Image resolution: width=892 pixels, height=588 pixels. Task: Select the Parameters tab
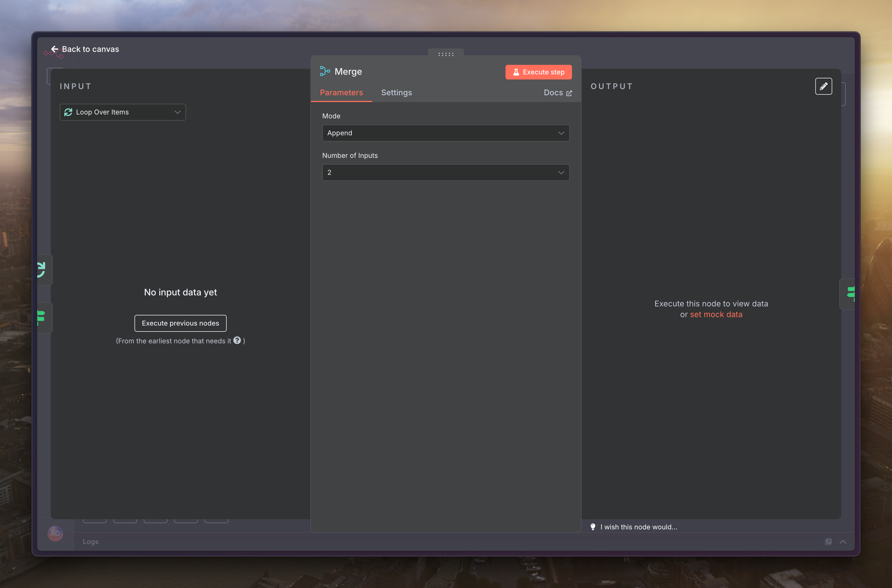pyautogui.click(x=341, y=93)
